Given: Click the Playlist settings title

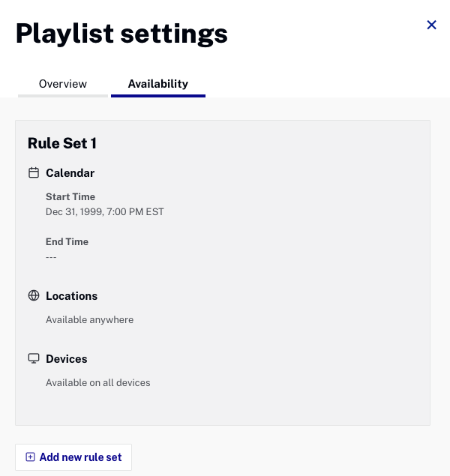Looking at the screenshot, I should pyautogui.click(x=121, y=34).
